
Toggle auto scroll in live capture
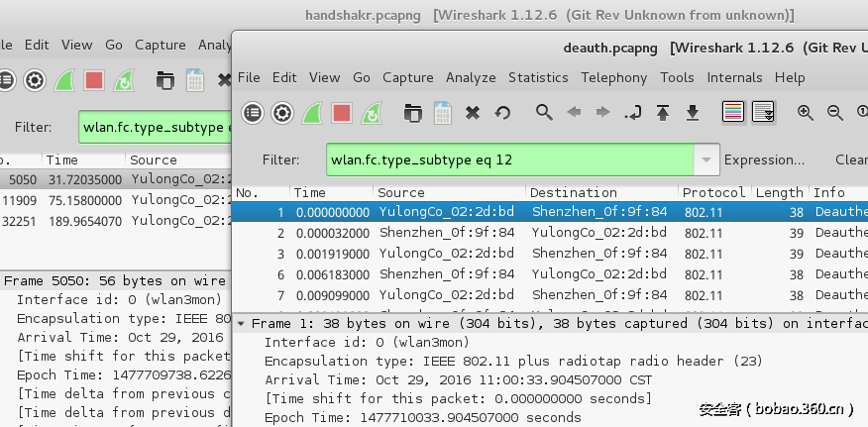point(763,113)
